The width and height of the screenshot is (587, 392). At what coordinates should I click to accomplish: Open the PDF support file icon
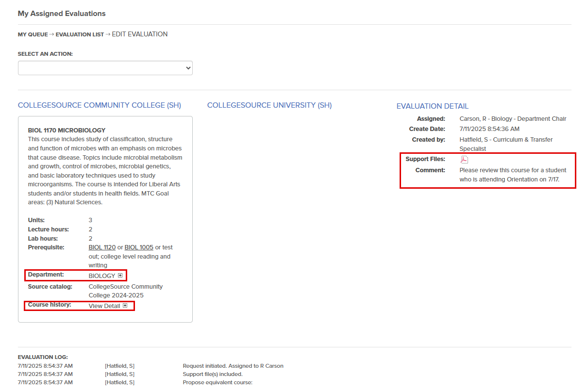coord(464,160)
